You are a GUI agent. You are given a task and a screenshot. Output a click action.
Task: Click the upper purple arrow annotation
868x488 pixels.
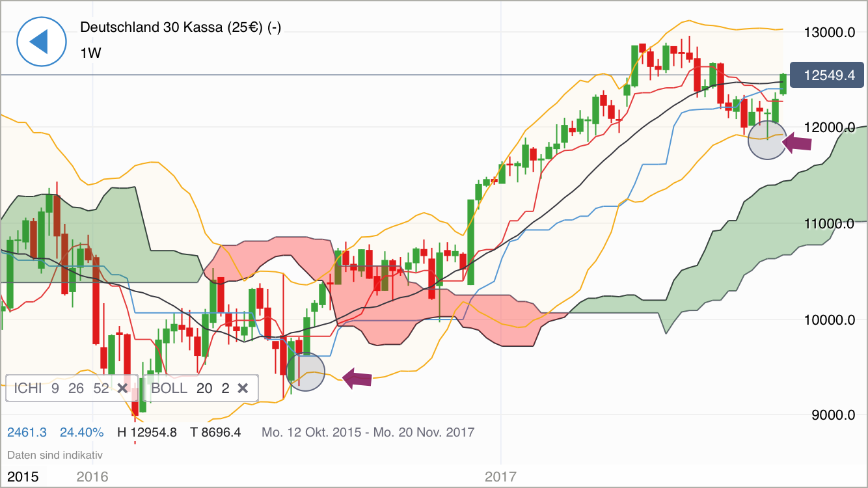pyautogui.click(x=797, y=142)
